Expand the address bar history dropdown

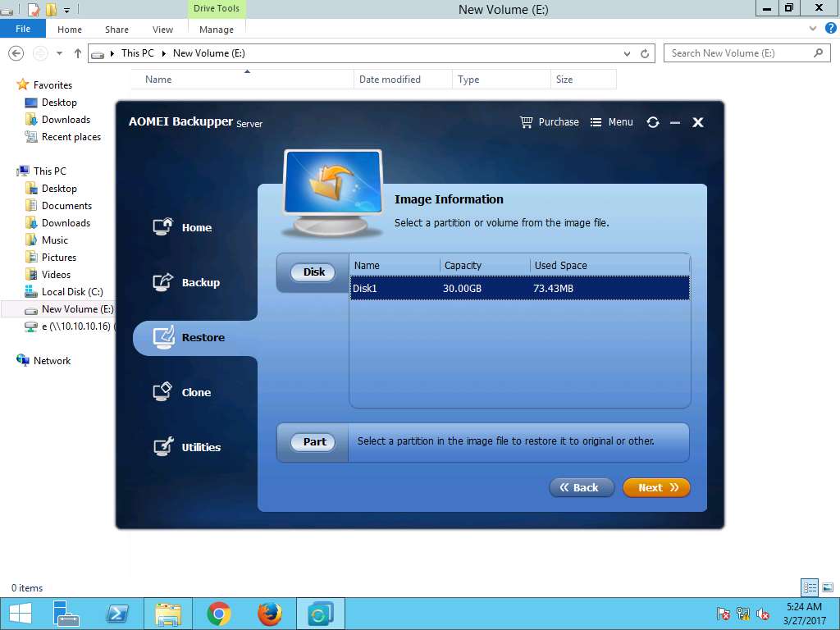627,53
